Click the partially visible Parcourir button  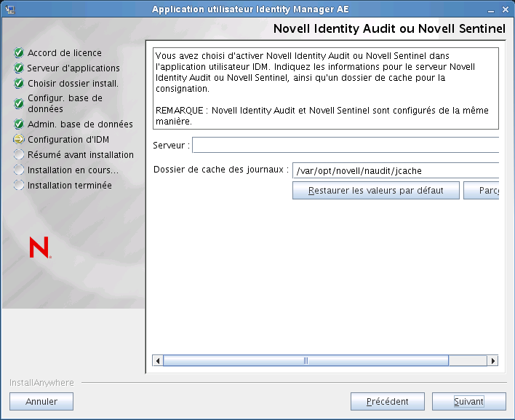(x=481, y=190)
